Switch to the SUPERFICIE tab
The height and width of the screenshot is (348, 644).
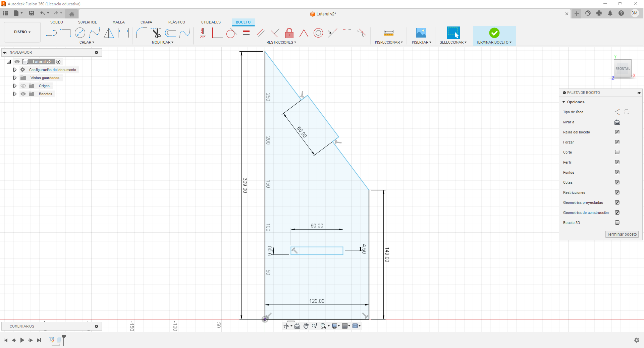tap(88, 22)
